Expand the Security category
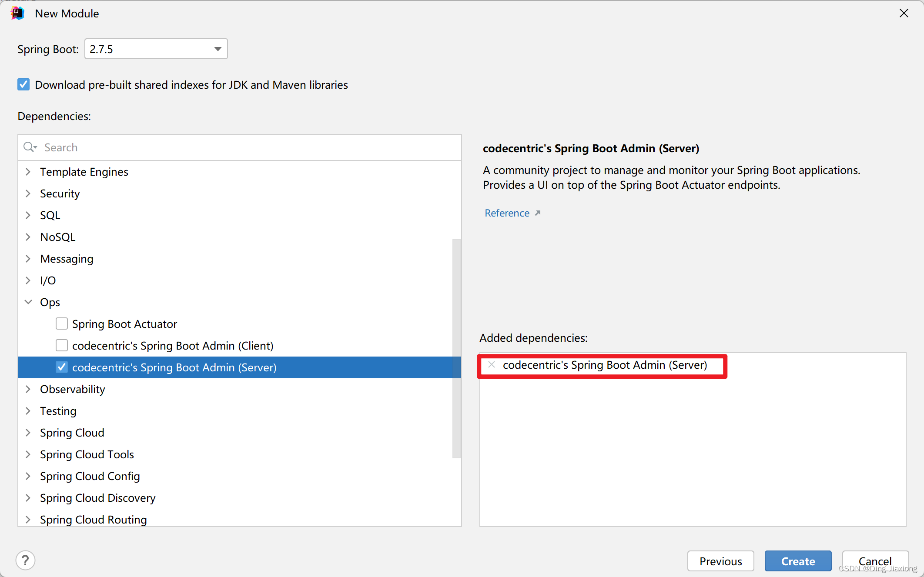 pyautogui.click(x=28, y=193)
